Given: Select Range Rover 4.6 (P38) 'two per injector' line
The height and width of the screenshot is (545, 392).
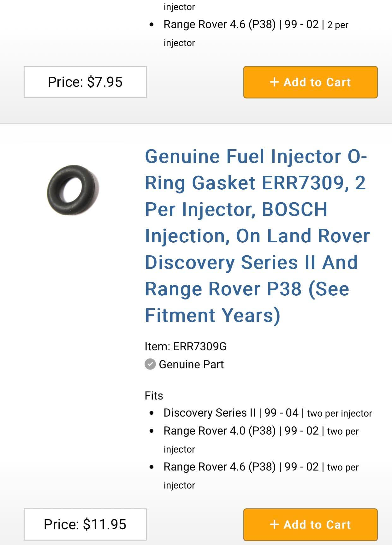Looking at the screenshot, I should tap(261, 467).
